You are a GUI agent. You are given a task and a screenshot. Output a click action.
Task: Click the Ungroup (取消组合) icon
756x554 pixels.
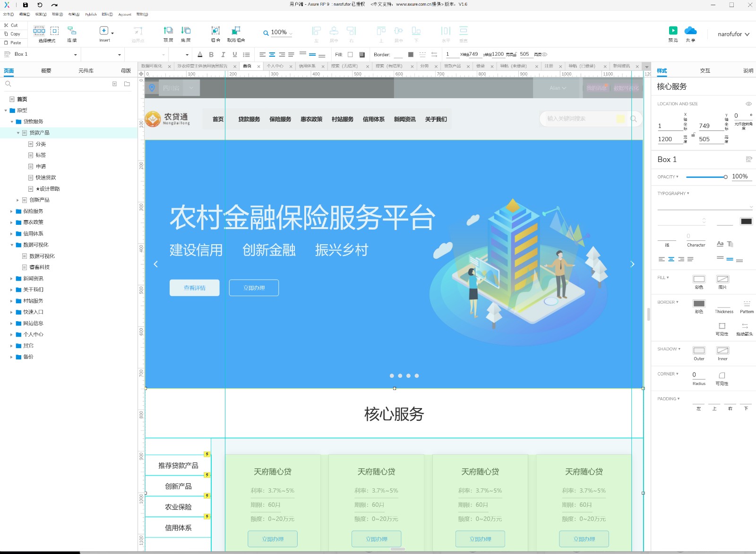coord(236,31)
